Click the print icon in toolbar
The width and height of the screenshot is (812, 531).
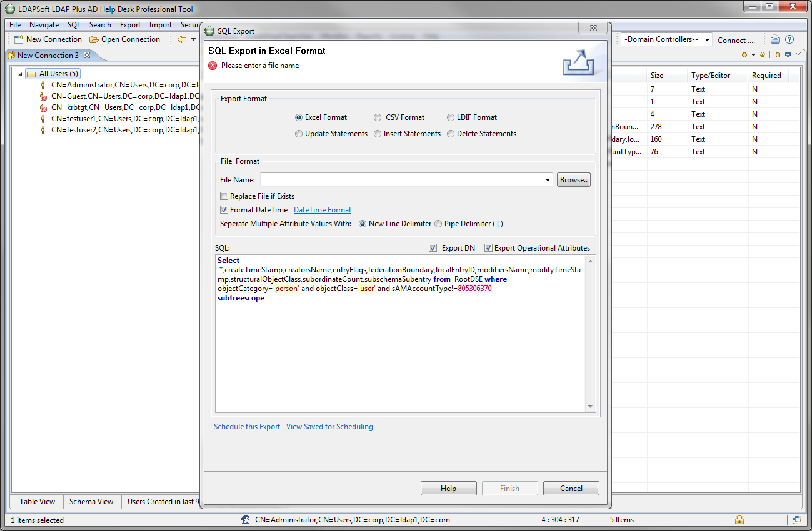[775, 39]
